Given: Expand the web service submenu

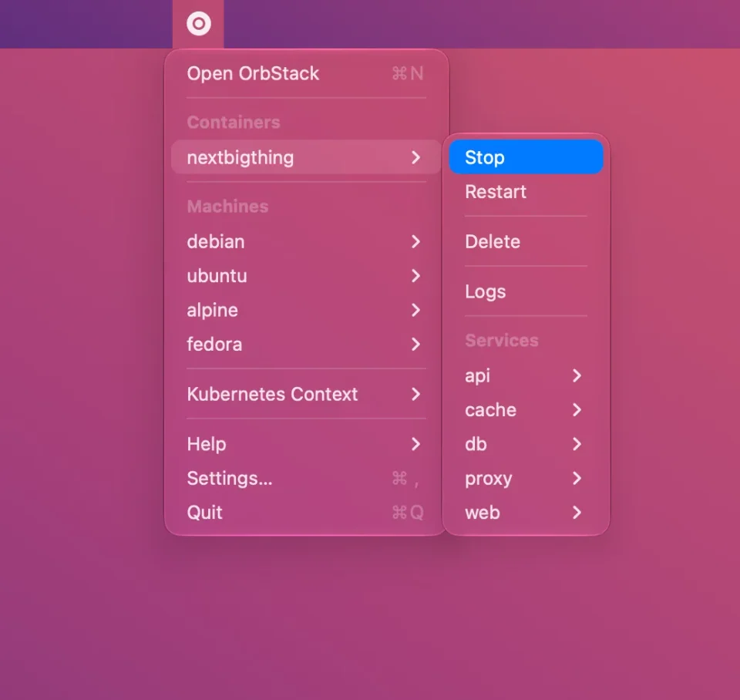Looking at the screenshot, I should 526,513.
